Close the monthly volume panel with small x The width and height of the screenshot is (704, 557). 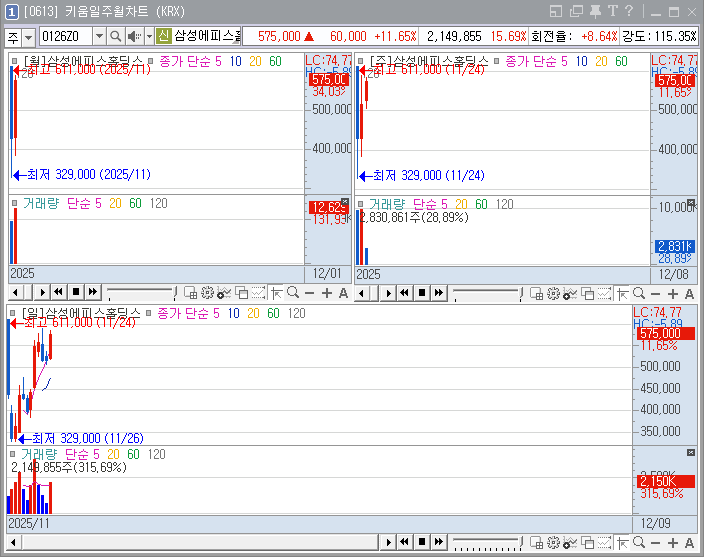(345, 202)
